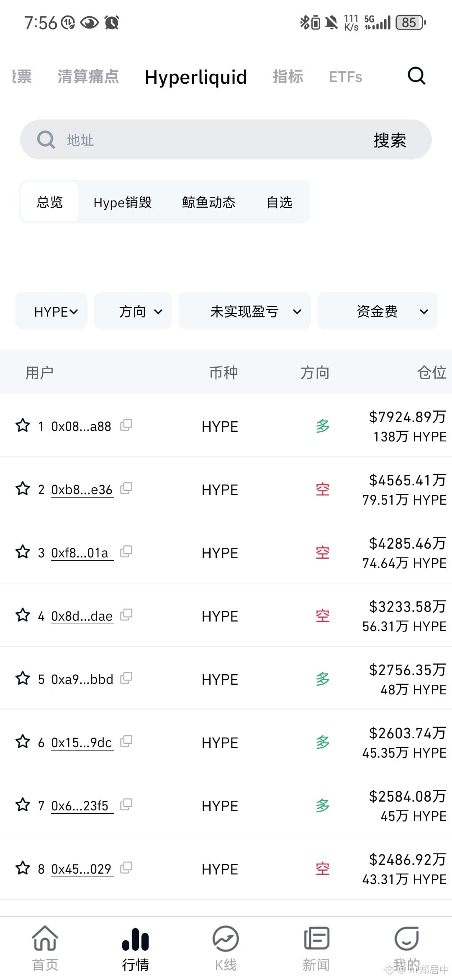Select the 空 direction for 0x8d...dae
This screenshot has width=452, height=980.
click(x=323, y=616)
